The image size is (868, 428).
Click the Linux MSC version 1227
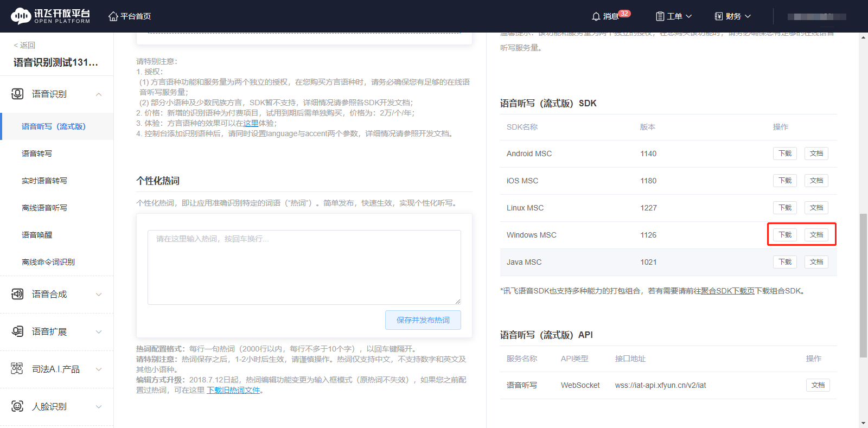pos(648,208)
